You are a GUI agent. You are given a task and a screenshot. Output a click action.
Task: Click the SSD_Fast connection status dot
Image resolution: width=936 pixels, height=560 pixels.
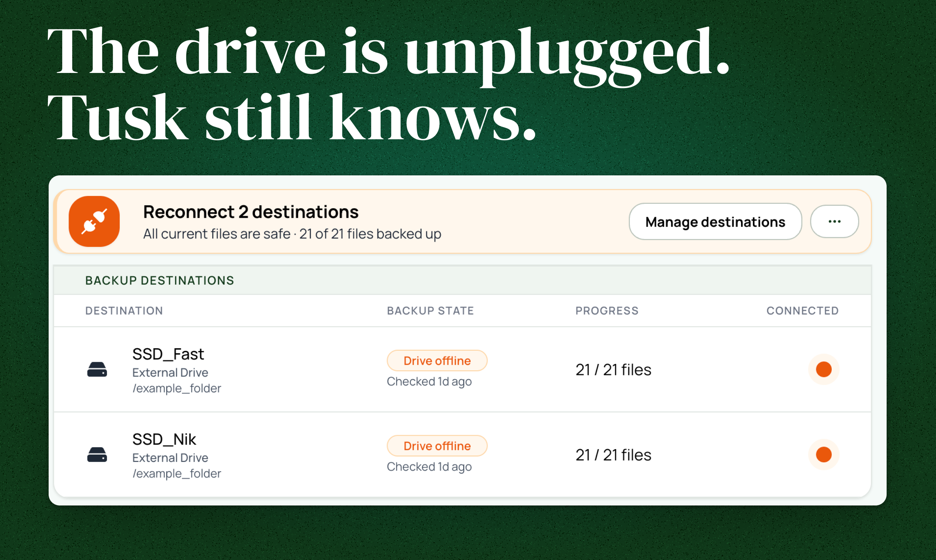824,370
